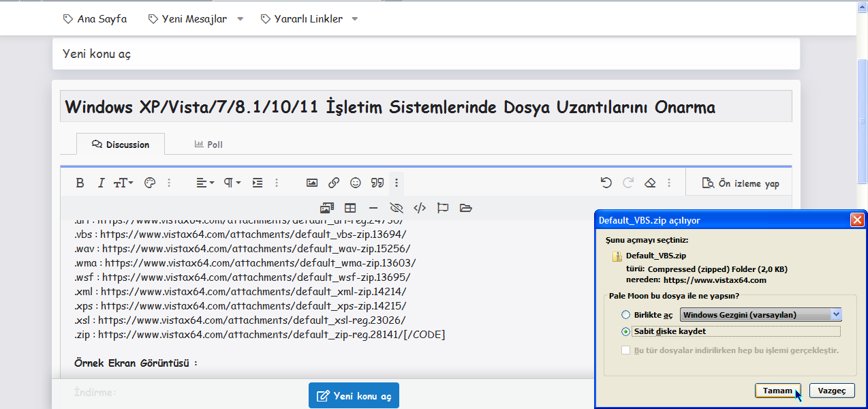Viewport: 868px width, 409px height.
Task: Check the Bu tür dosyalar always-do-this checkbox
Action: point(625,350)
